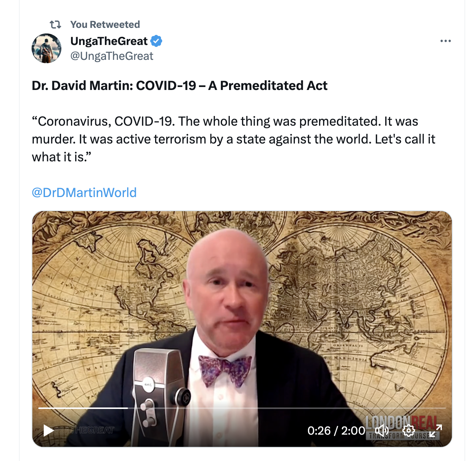
Task: Click the London Real watermark on the video
Action: [403, 428]
